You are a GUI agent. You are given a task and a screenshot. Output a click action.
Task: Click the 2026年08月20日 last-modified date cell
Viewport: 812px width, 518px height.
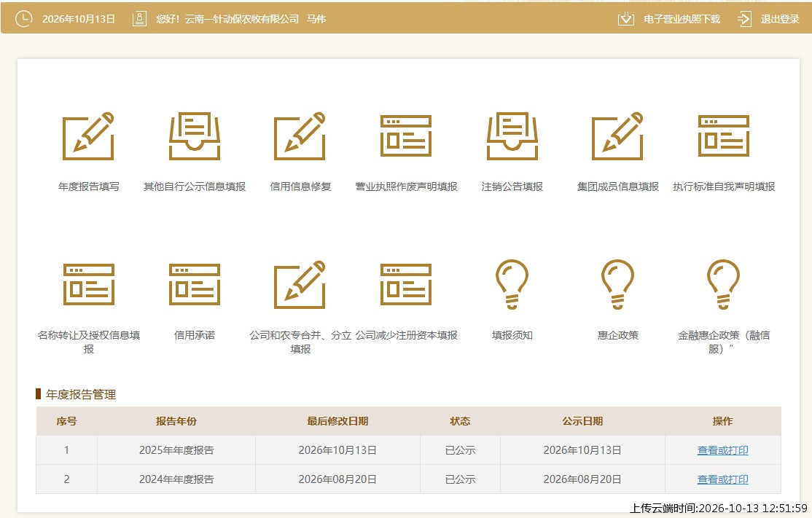point(337,479)
